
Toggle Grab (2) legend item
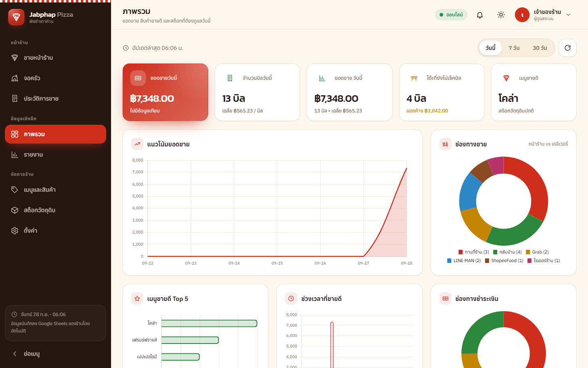[x=537, y=252]
